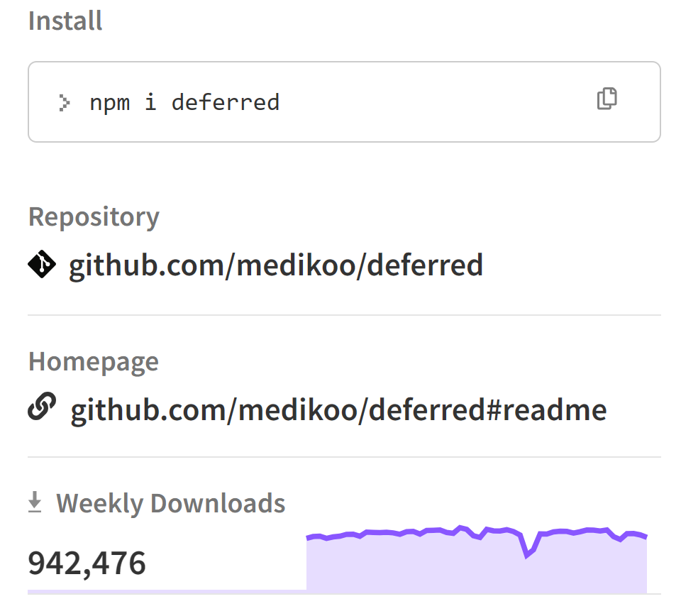Open github.com/medikoo/deferred repository link
This screenshot has height=616, width=681.
coord(276,265)
